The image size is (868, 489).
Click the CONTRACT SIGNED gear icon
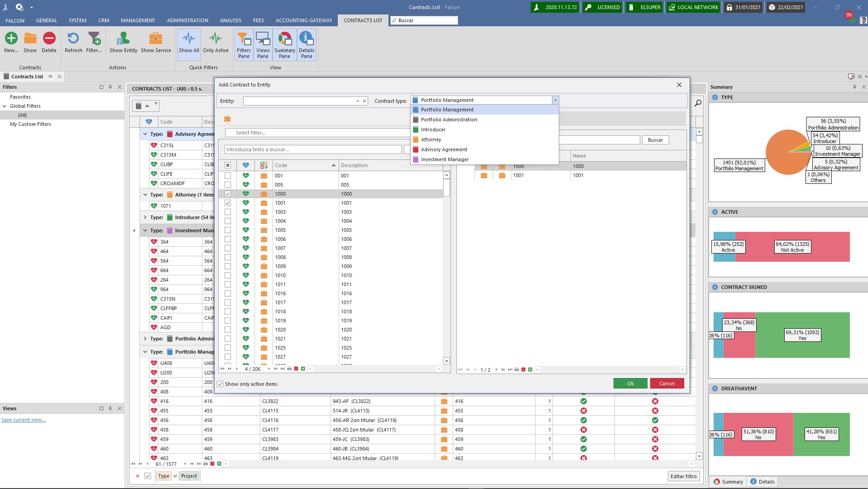point(715,287)
